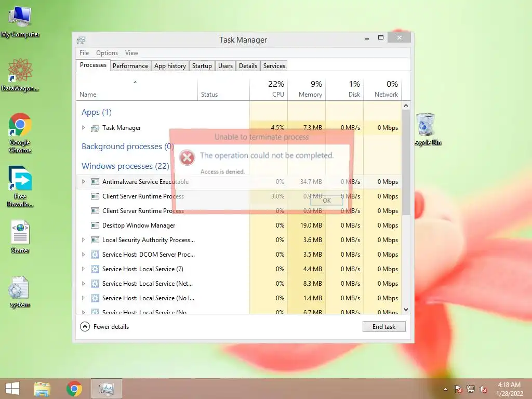Viewport: 532px width, 399px height.
Task: Open My Computer desktop icon
Action: click(x=20, y=21)
